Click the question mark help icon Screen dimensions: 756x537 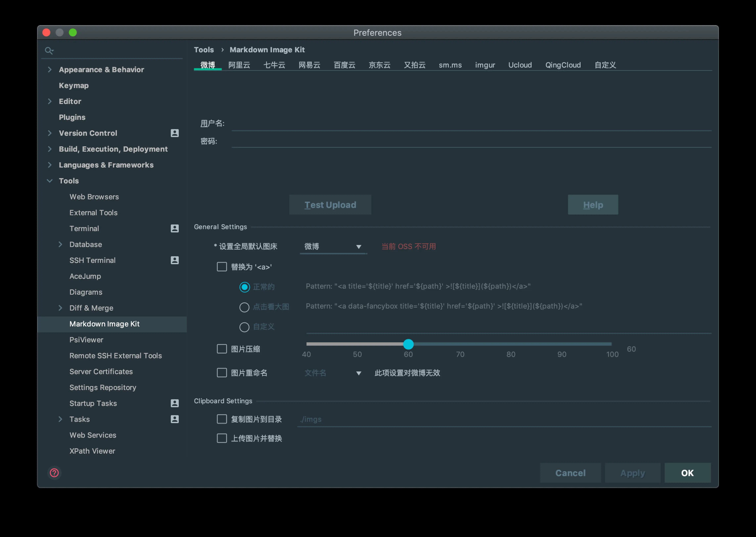click(54, 473)
